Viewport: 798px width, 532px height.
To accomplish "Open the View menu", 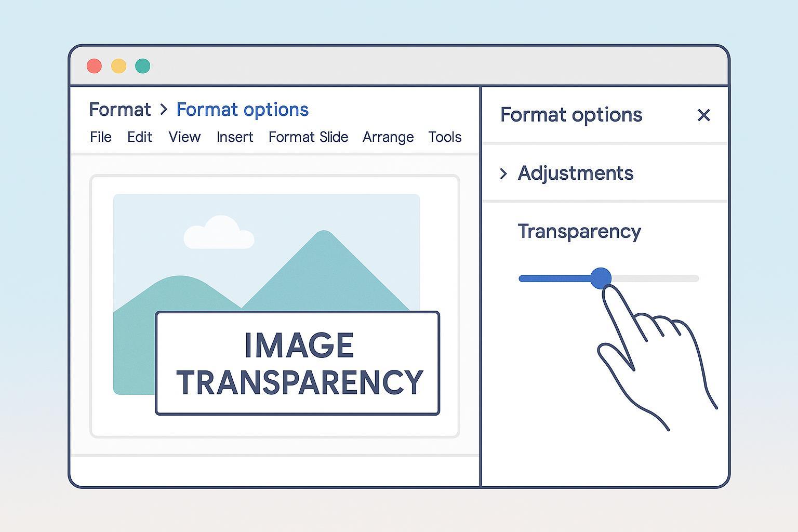I will click(184, 137).
